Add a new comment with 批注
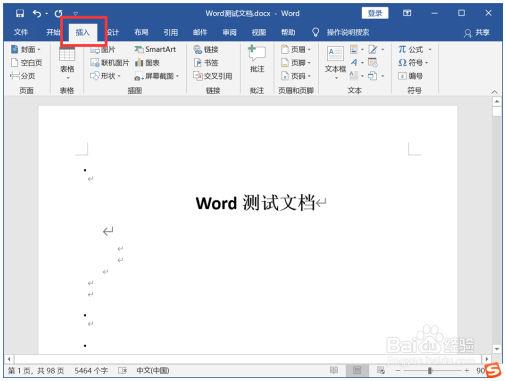This screenshot has height=381, width=506. click(257, 59)
